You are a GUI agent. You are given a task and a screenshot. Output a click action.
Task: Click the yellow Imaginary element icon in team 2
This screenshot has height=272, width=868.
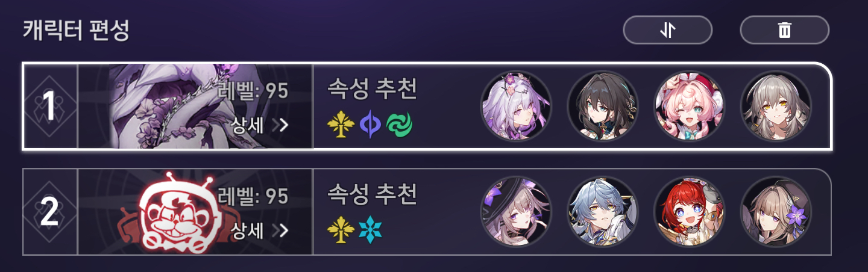tap(339, 230)
